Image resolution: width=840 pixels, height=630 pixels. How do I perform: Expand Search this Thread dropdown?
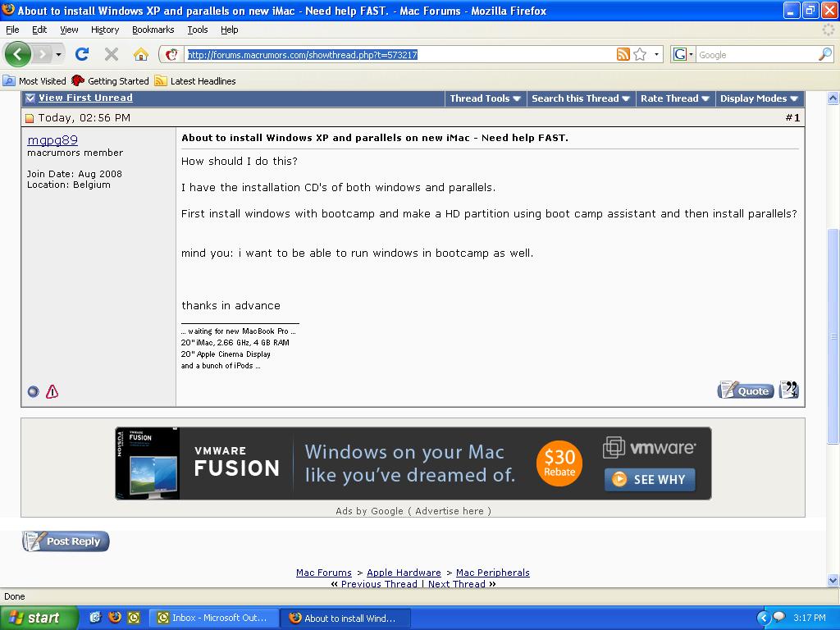point(581,98)
